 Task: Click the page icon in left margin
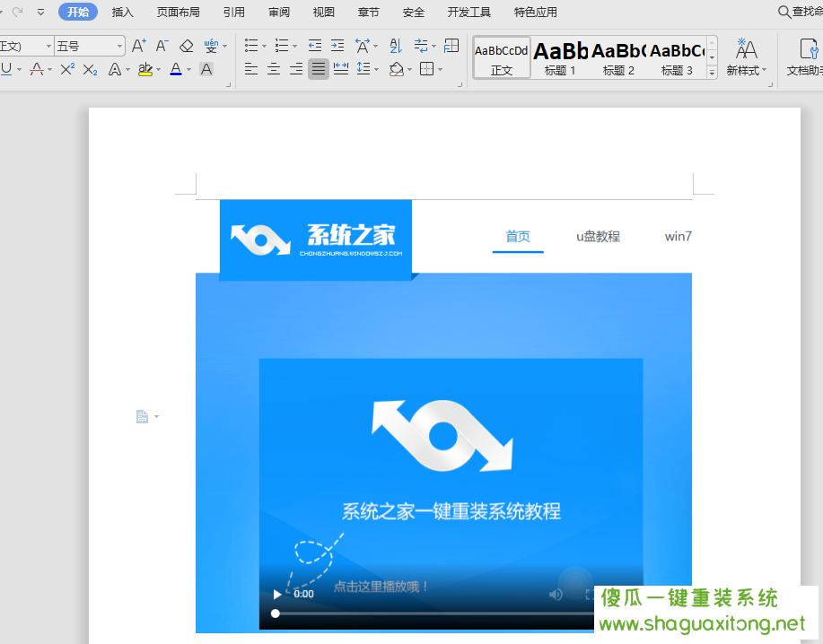coord(142,416)
